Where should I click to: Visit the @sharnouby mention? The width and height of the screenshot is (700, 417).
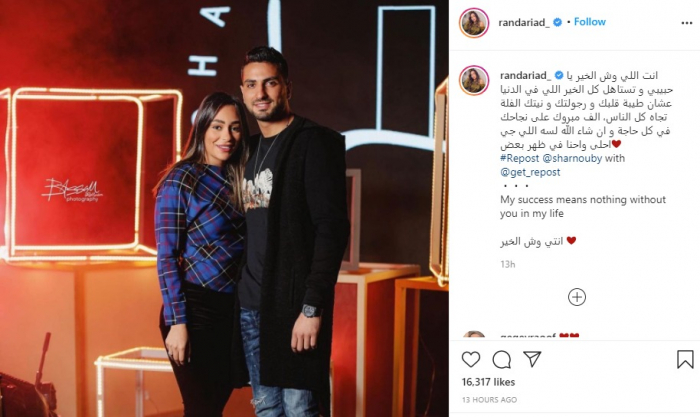(572, 158)
